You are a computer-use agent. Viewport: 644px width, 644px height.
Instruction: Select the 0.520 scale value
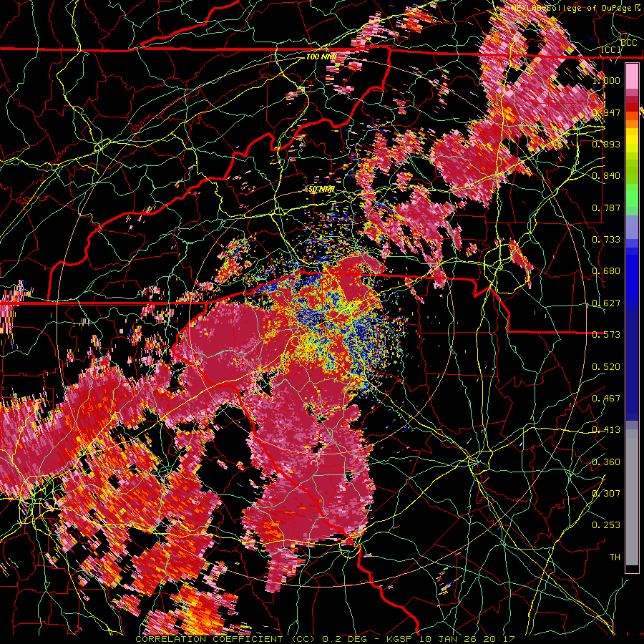point(606,367)
